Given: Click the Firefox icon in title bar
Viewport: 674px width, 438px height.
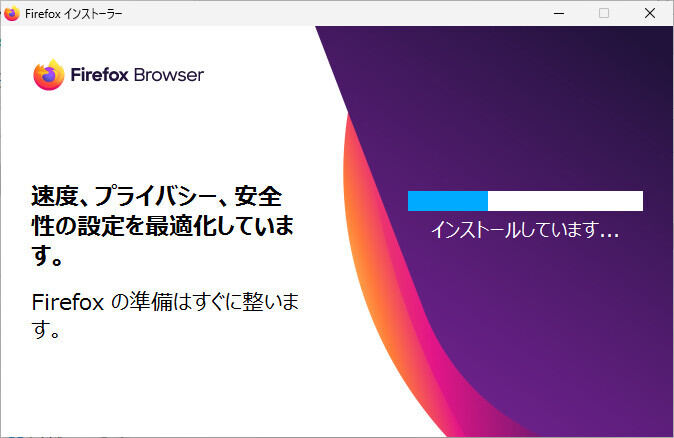Looking at the screenshot, I should (x=12, y=13).
